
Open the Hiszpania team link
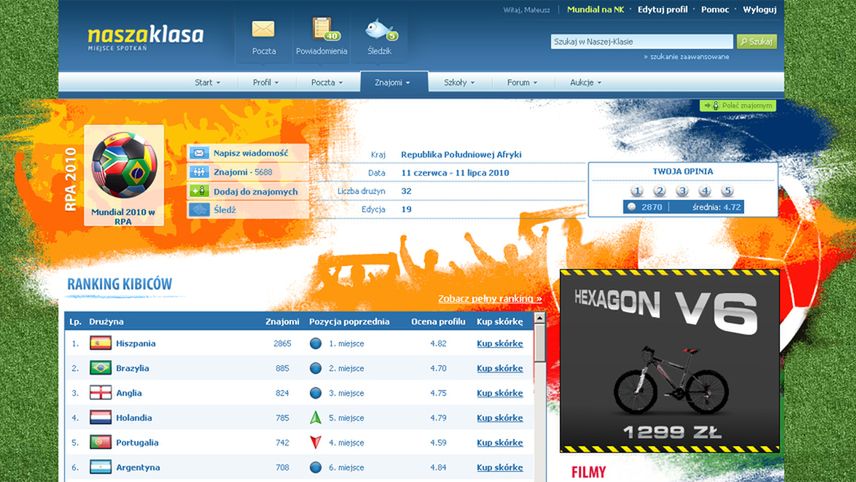click(x=135, y=343)
